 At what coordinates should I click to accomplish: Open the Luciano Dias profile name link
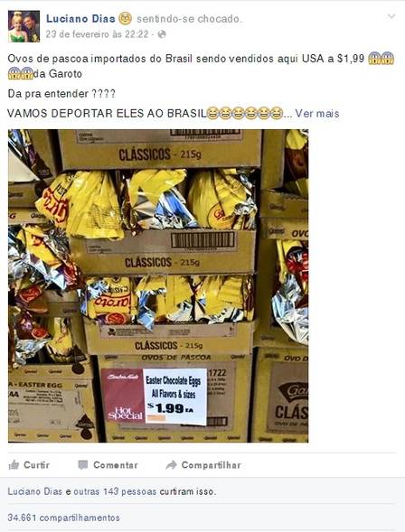click(x=80, y=19)
